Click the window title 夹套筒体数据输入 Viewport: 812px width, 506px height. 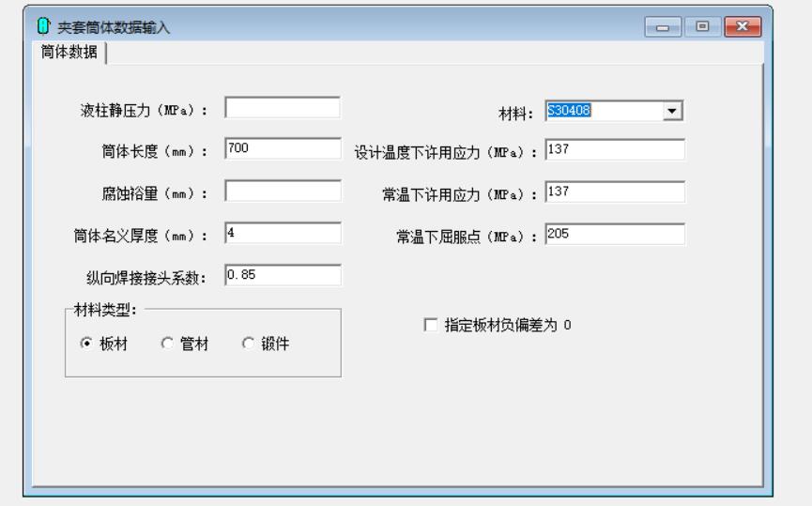pyautogui.click(x=114, y=27)
